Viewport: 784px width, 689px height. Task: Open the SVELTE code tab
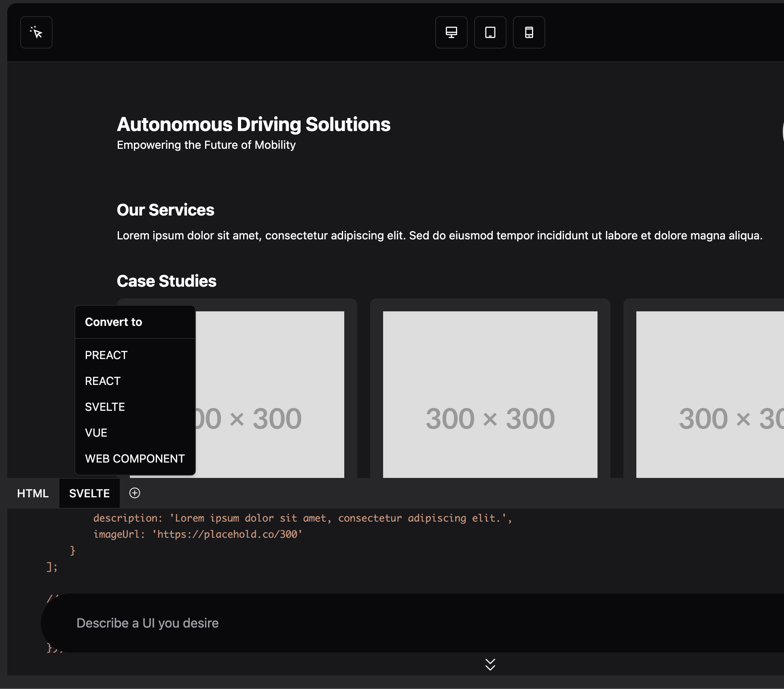89,493
